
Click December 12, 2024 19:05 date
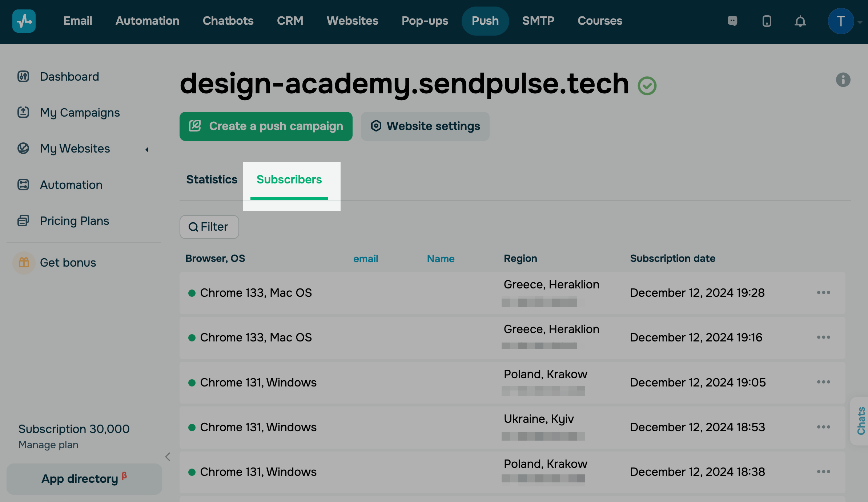[x=698, y=382]
